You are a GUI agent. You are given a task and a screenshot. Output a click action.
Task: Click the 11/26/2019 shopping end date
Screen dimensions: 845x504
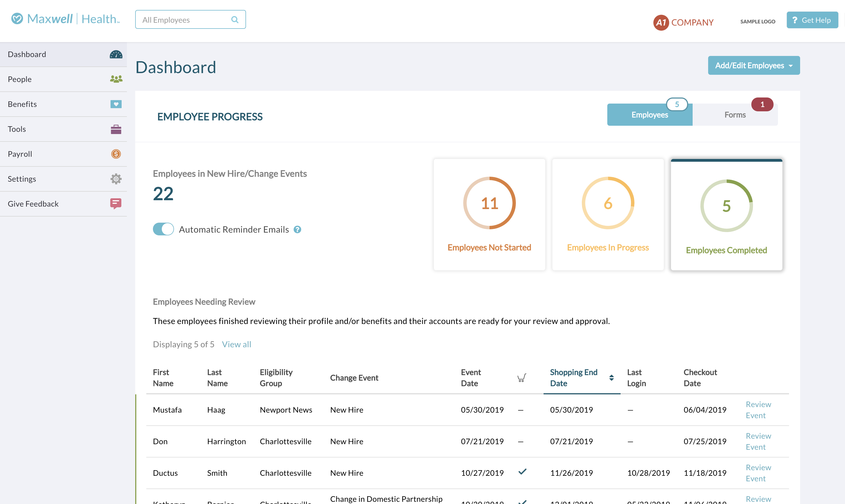(572, 473)
